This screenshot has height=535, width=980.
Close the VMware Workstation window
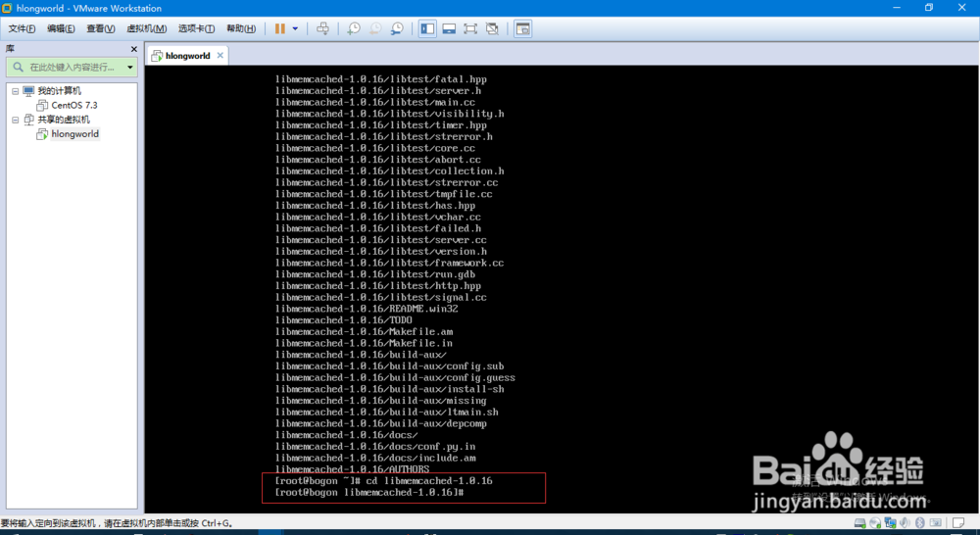click(x=962, y=8)
